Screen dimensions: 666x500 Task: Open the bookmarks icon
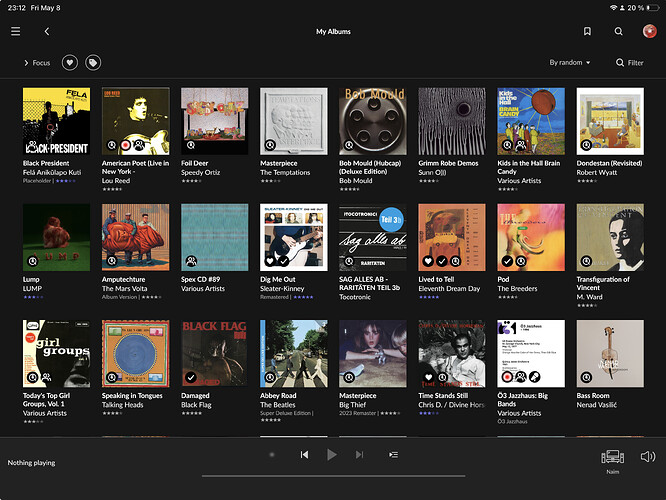pyautogui.click(x=587, y=31)
